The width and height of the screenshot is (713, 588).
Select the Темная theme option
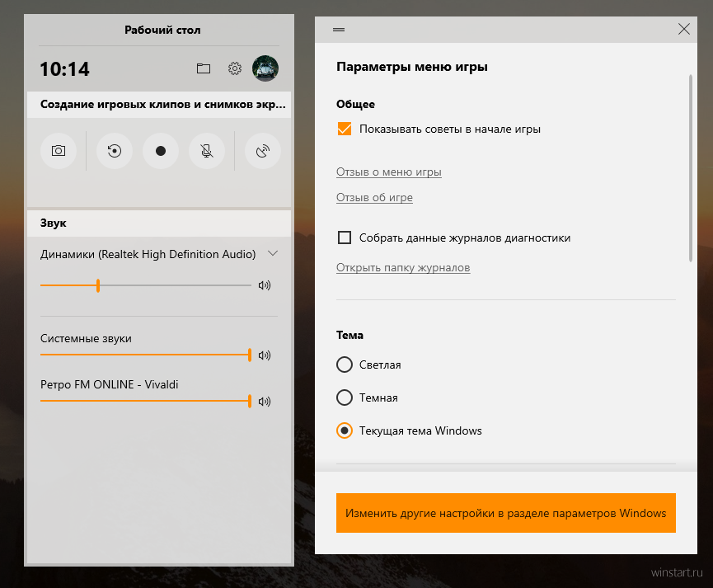pyautogui.click(x=345, y=397)
